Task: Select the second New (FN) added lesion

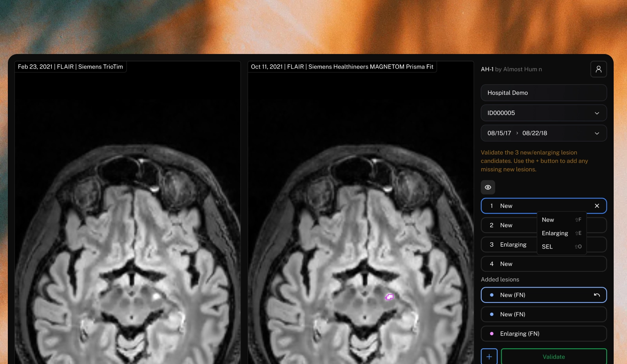Action: point(544,314)
